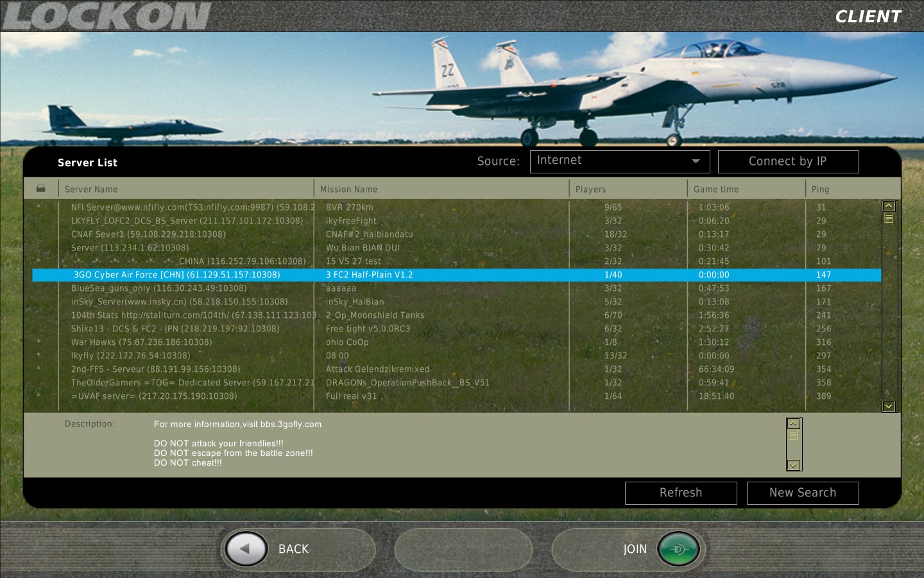Screen dimensions: 924x578
Task: Sort by the Players column header
Action: (590, 189)
